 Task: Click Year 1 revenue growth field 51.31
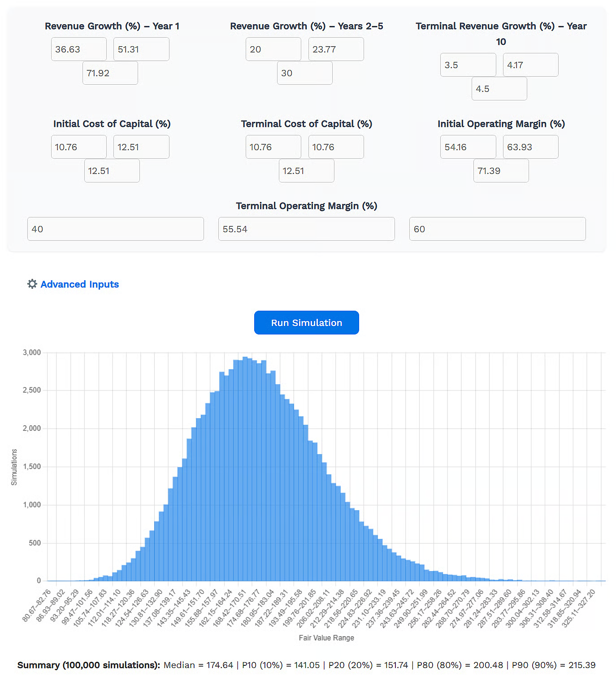coord(141,49)
